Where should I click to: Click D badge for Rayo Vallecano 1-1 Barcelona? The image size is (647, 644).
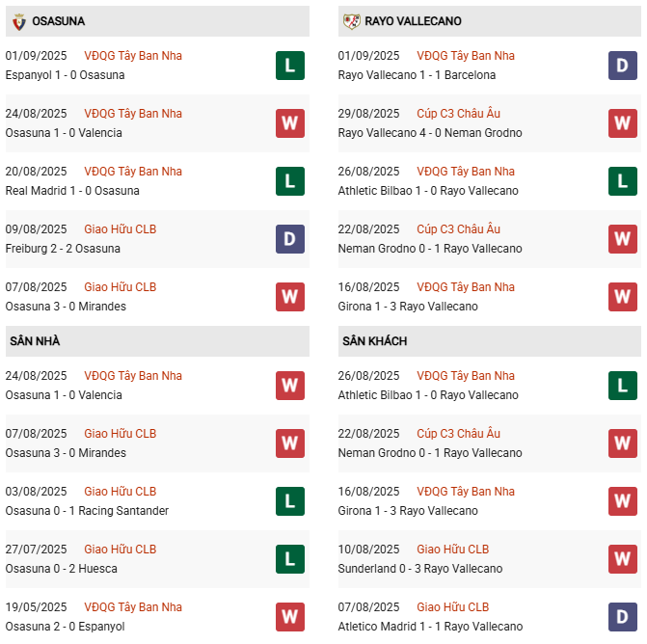pyautogui.click(x=623, y=66)
